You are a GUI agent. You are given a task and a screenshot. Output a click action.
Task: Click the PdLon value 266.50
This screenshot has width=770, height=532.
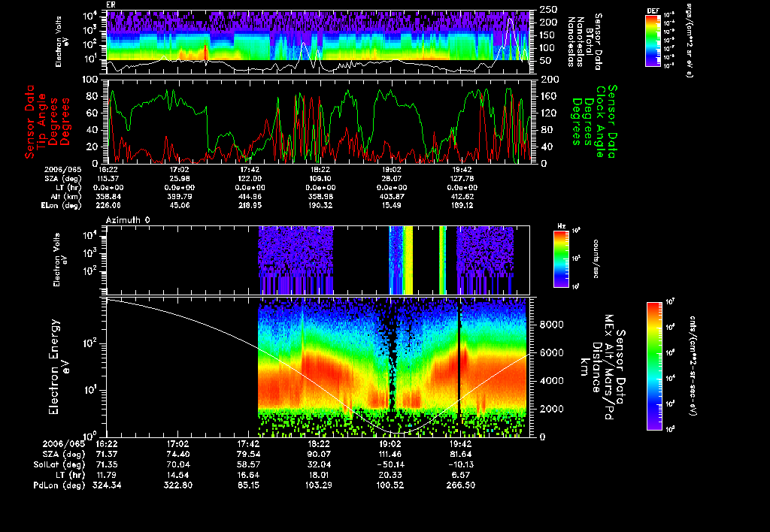pyautogui.click(x=460, y=485)
